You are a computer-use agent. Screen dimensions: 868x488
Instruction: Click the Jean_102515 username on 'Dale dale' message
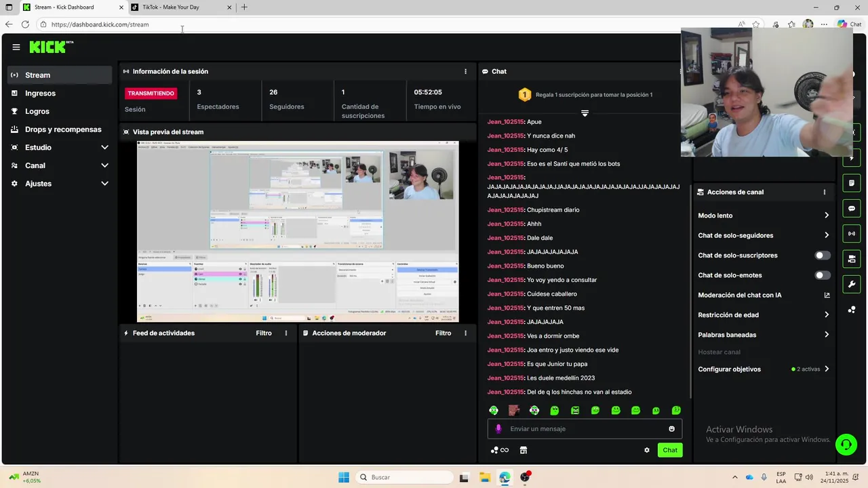pos(505,238)
